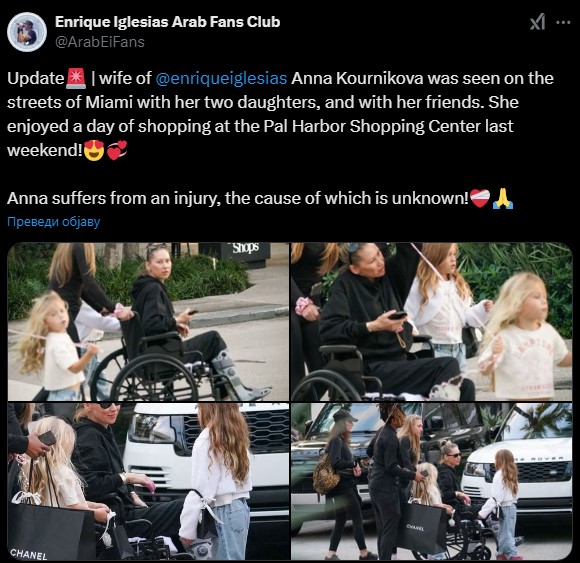Click the fan club profile avatar

27,32
